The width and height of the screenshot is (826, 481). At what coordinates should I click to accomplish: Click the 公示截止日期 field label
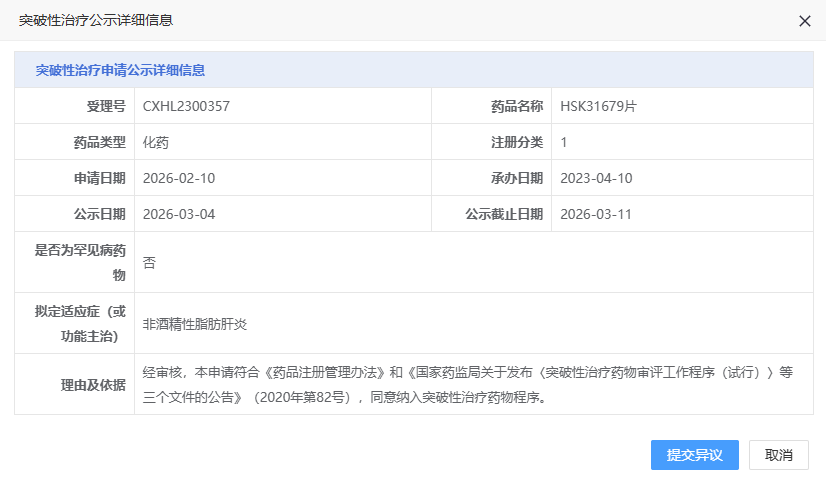503,214
